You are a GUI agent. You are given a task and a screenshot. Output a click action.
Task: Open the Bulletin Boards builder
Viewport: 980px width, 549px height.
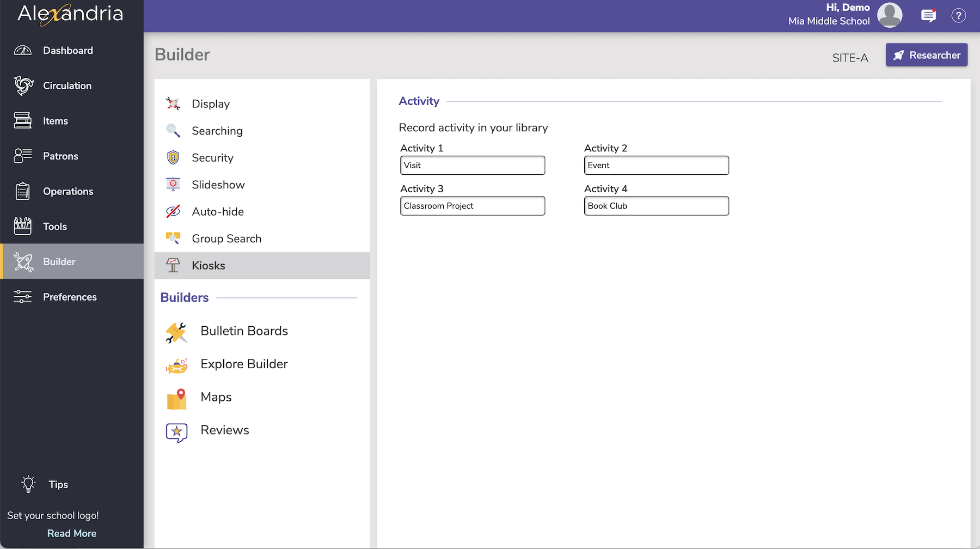(243, 331)
